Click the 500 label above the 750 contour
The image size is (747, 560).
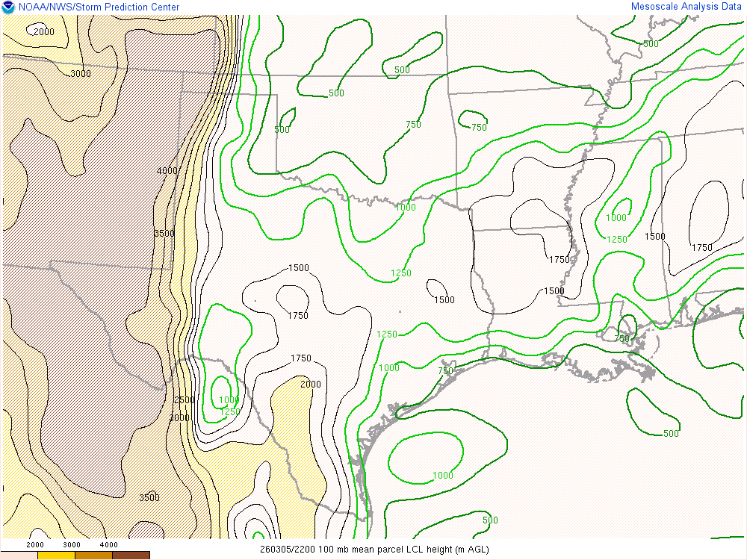[402, 70]
